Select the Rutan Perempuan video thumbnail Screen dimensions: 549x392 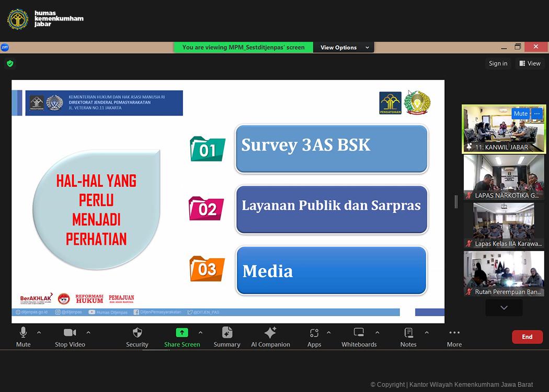tap(504, 273)
